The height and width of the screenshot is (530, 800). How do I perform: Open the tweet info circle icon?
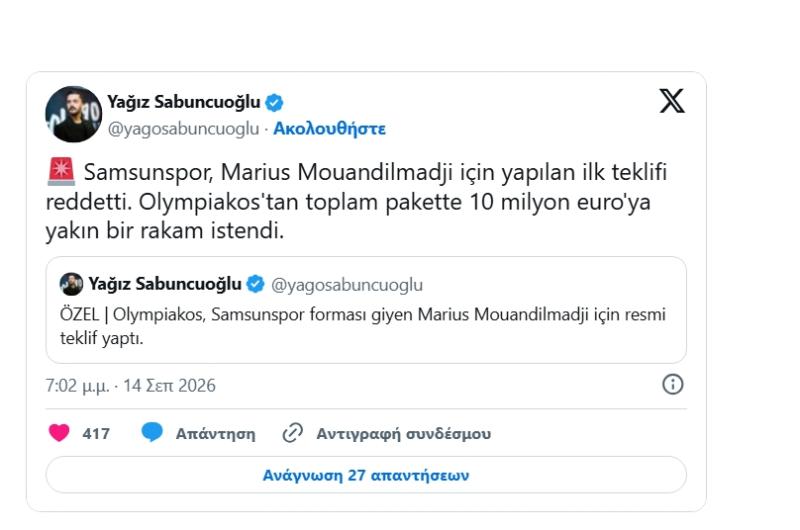click(x=672, y=384)
